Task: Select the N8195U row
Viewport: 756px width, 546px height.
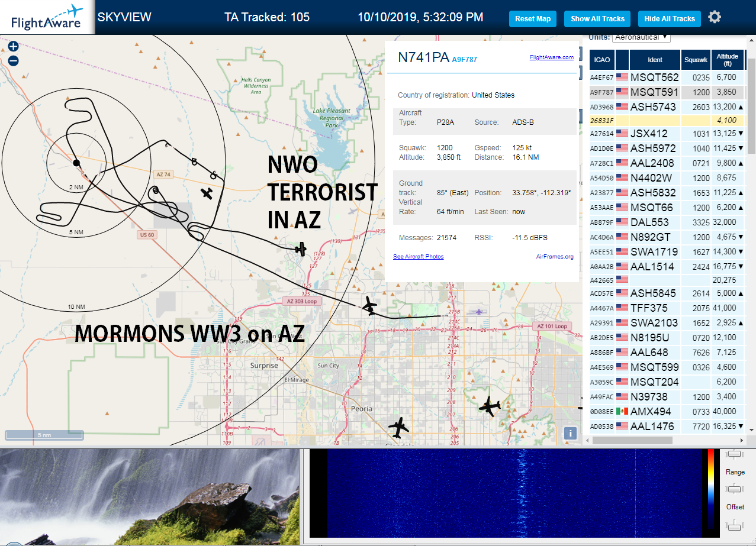Action: (x=667, y=337)
